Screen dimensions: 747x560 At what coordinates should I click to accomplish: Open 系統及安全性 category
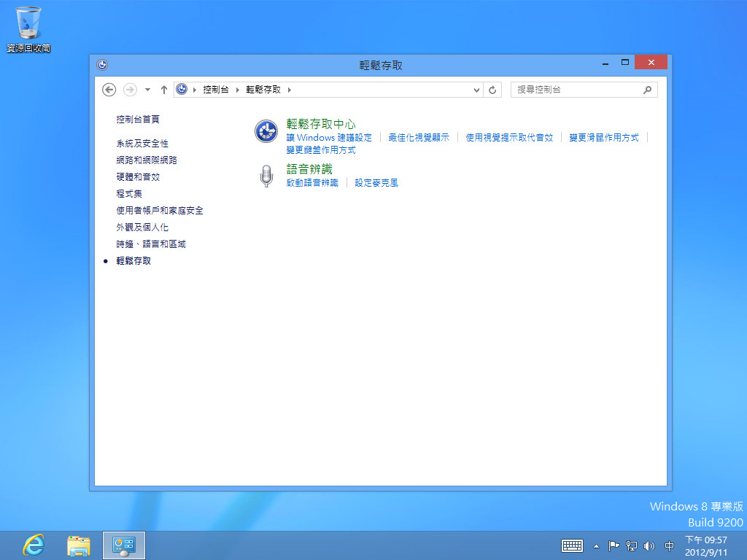coord(142,144)
